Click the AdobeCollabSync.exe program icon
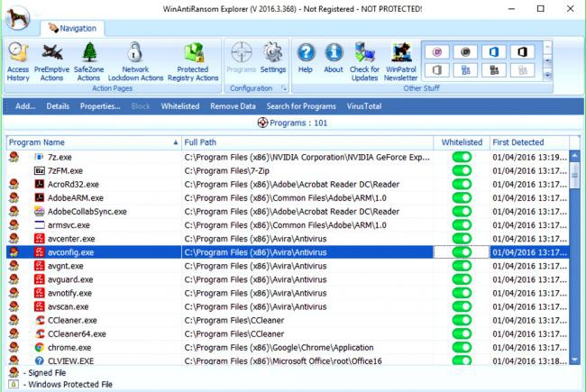This screenshot has height=392, width=586. [x=40, y=212]
